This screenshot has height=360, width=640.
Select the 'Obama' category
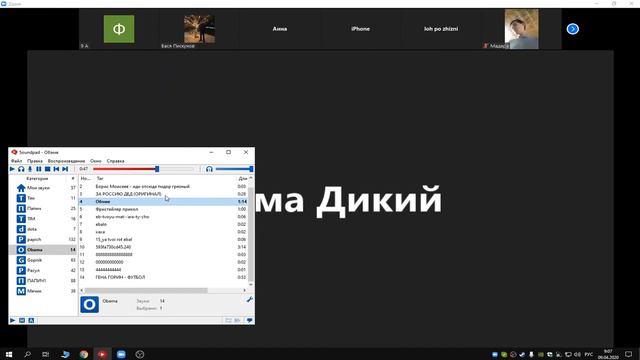point(43,250)
